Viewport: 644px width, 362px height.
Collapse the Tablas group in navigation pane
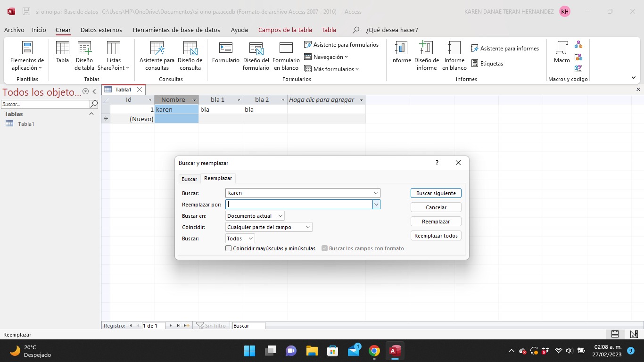coord(91,114)
